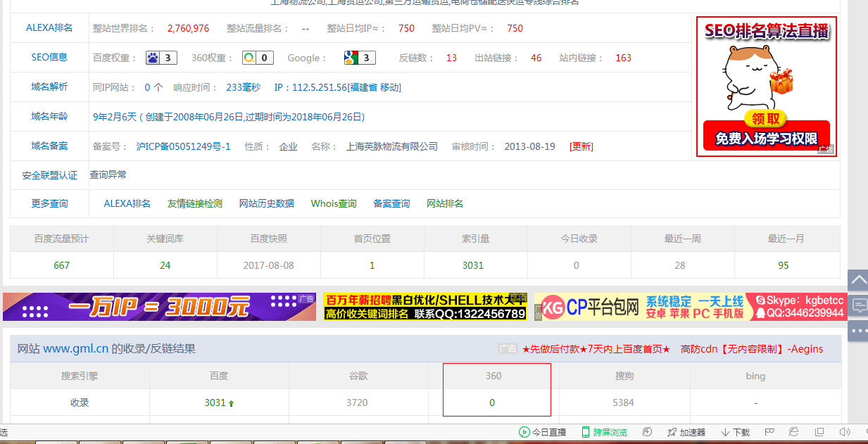Open the Whois查询 link
This screenshot has width=868, height=444.
[x=334, y=203]
